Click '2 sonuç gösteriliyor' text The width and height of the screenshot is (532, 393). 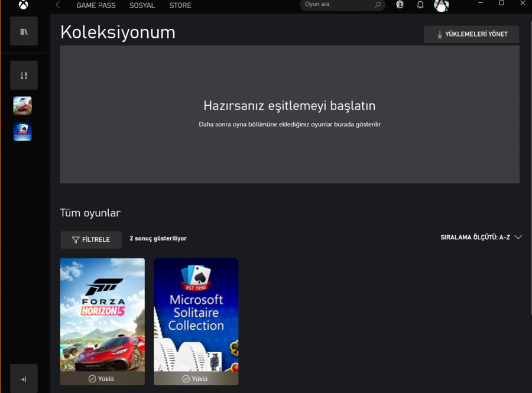coord(158,238)
